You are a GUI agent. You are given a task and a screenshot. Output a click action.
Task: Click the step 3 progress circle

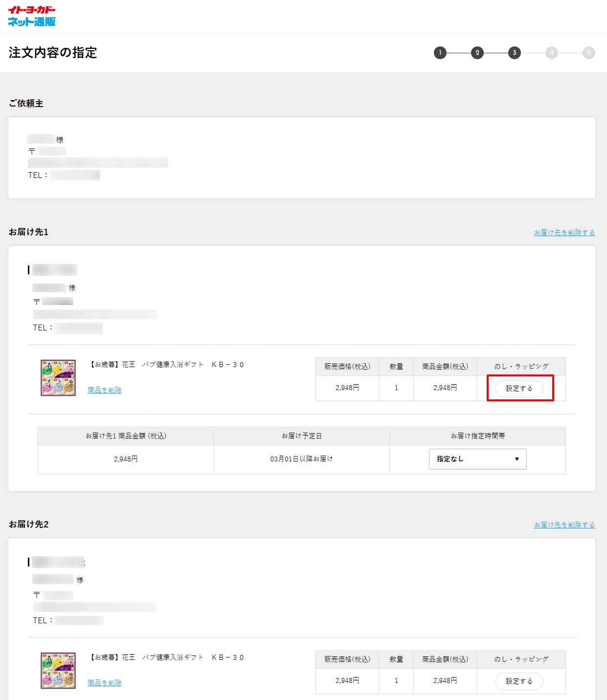coord(514,53)
